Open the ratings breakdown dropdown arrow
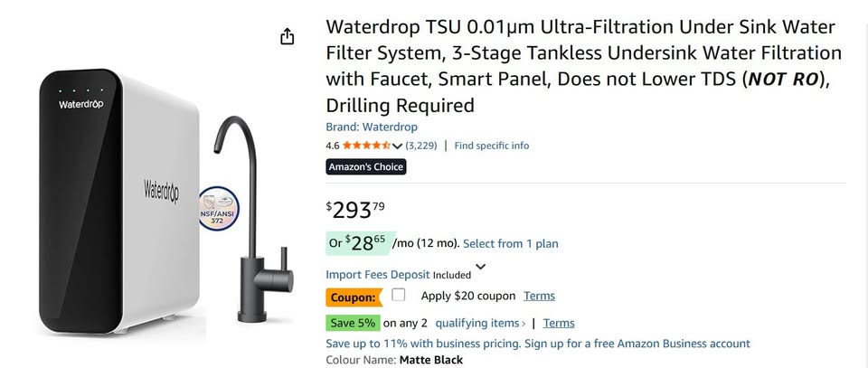Image resolution: width=868 pixels, height=368 pixels. [x=398, y=146]
